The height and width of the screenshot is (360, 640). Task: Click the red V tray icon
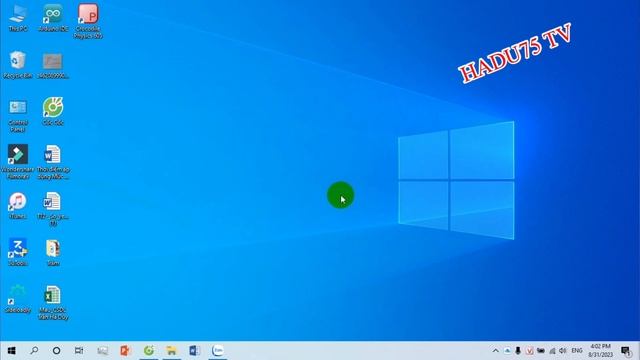[529, 351]
